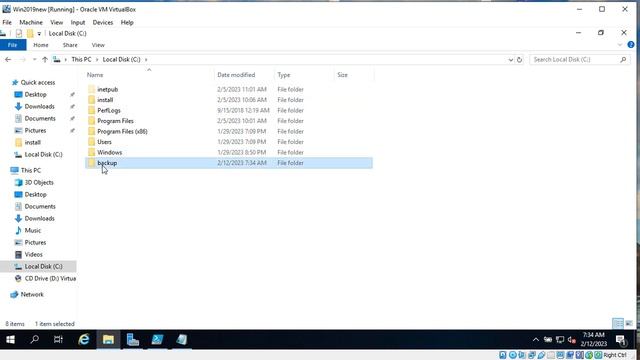Open Explorer Help question mark icon
The image size is (640, 360).
click(x=631, y=45)
